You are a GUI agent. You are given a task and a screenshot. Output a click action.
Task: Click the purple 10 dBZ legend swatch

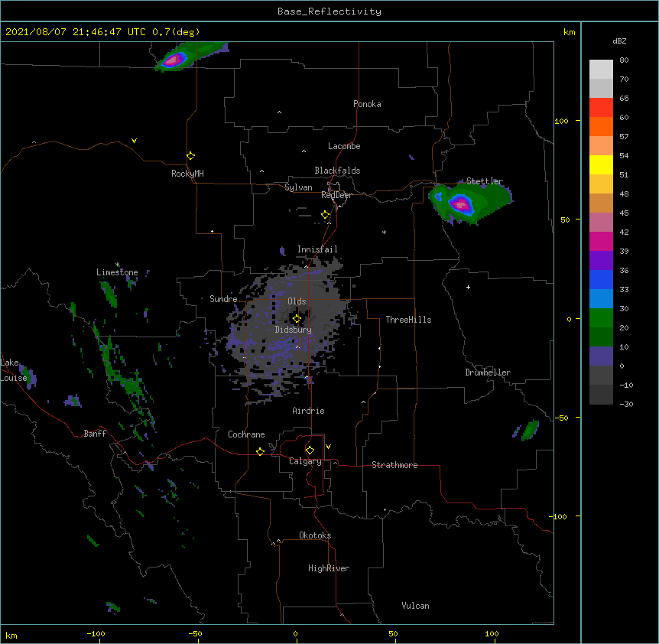coord(601,356)
